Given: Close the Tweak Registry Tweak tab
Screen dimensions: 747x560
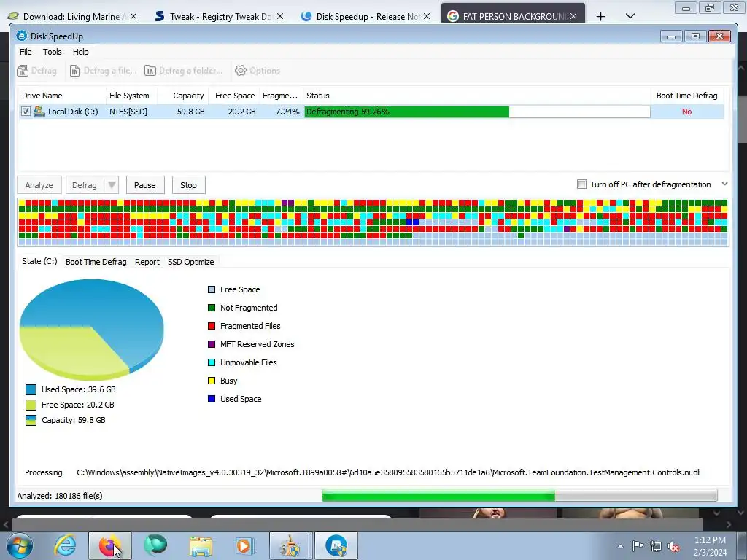Looking at the screenshot, I should click(280, 16).
